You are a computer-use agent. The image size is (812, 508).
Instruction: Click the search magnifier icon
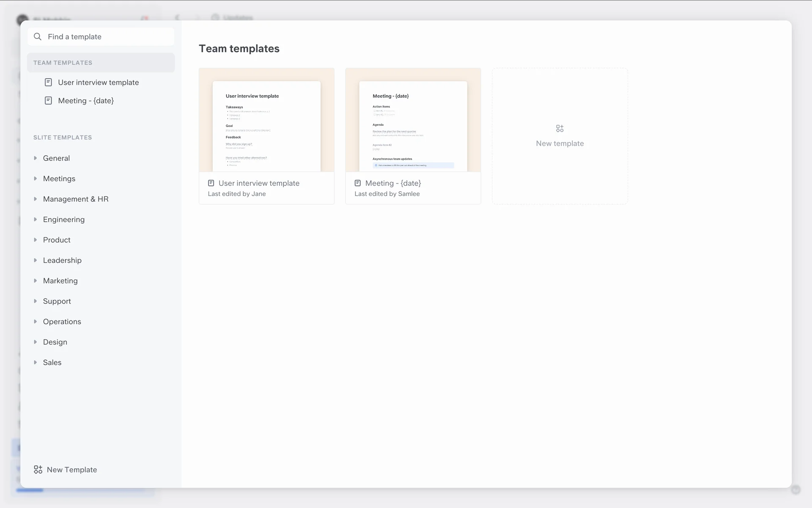[38, 37]
